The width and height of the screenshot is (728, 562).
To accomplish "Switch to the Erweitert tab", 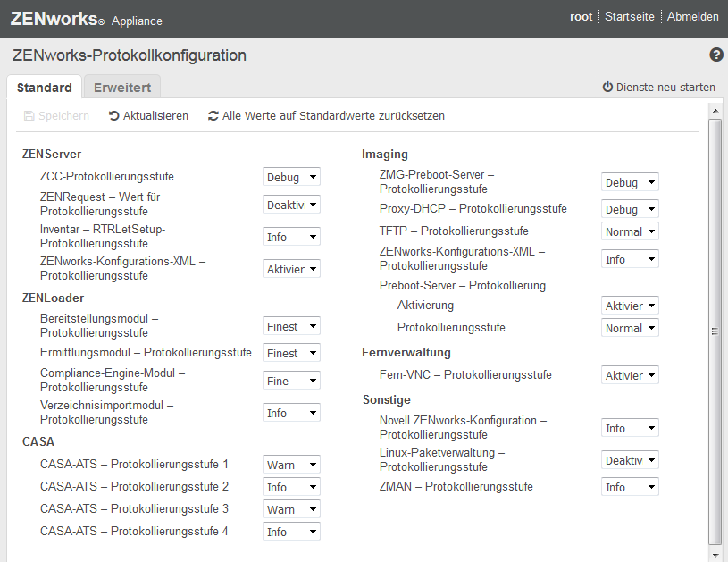I will click(x=122, y=88).
